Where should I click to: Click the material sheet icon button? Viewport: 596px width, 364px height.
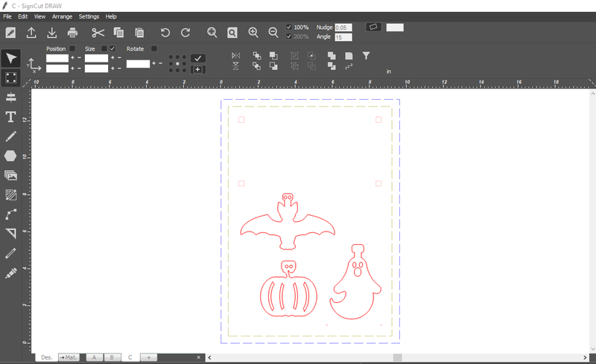[373, 27]
